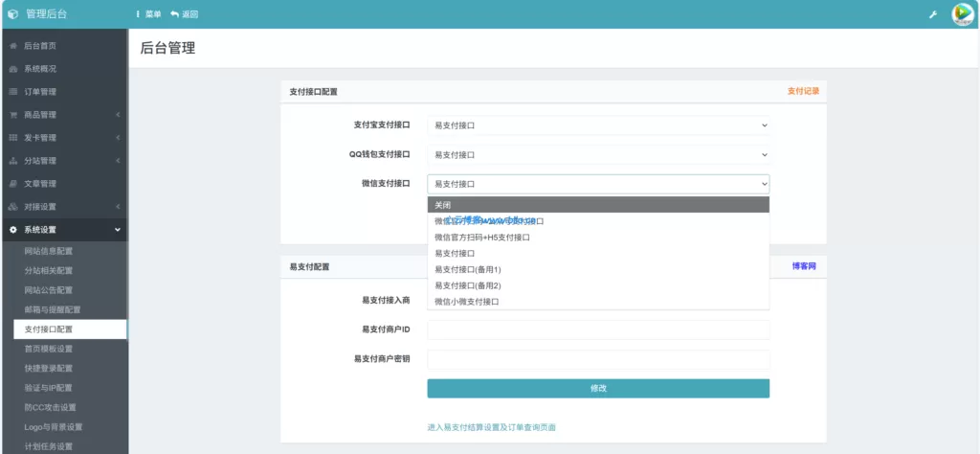The height and width of the screenshot is (454, 980).
Task: Click the cubes icon beside 对接设置
Action: (x=13, y=207)
